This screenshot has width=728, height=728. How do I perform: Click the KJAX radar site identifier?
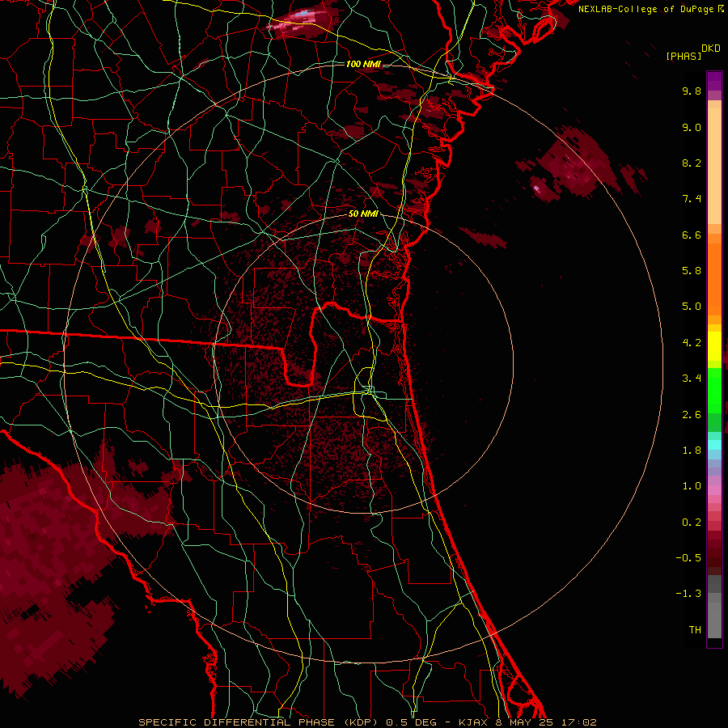pos(475,722)
